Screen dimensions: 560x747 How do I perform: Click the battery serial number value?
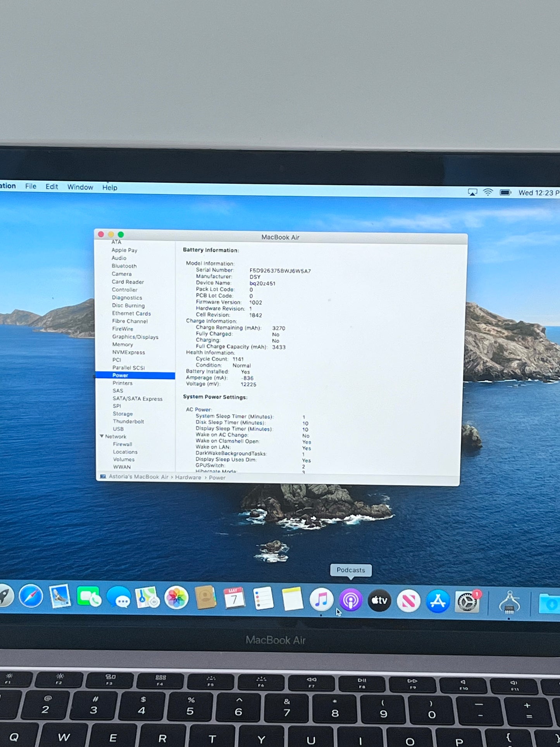(280, 271)
